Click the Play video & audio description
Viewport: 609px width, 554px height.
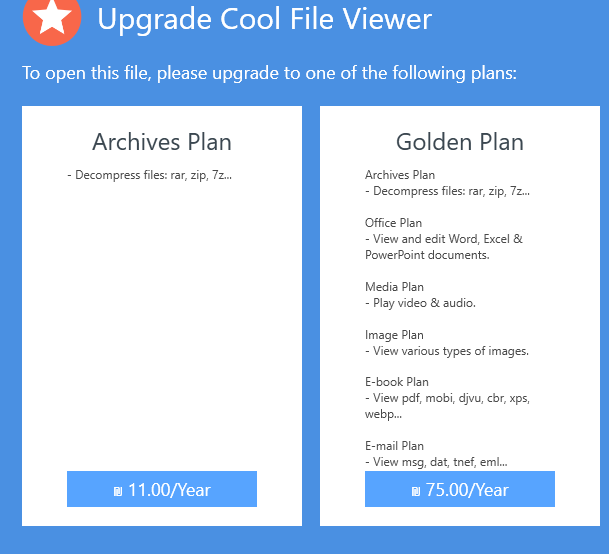point(420,303)
